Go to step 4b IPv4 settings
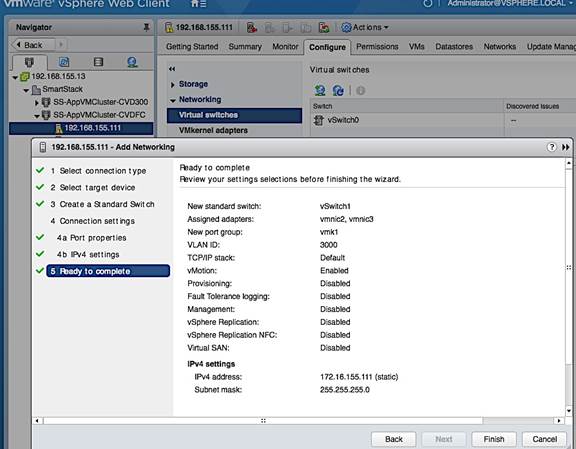 [x=88, y=255]
